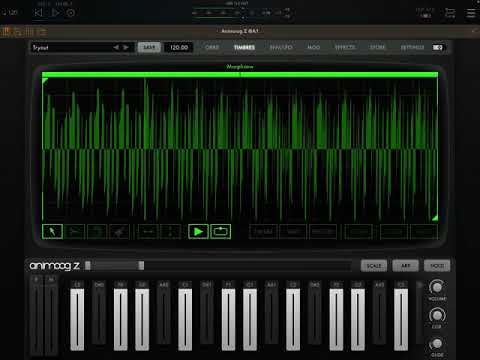Click the host play button
The width and height of the screenshot is (480, 360).
tap(55, 13)
